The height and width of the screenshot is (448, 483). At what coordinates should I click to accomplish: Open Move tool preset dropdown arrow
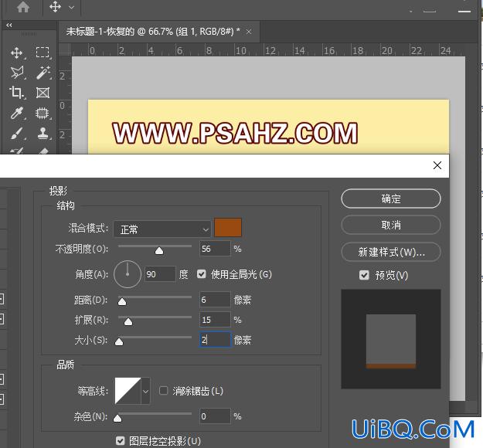point(71,7)
